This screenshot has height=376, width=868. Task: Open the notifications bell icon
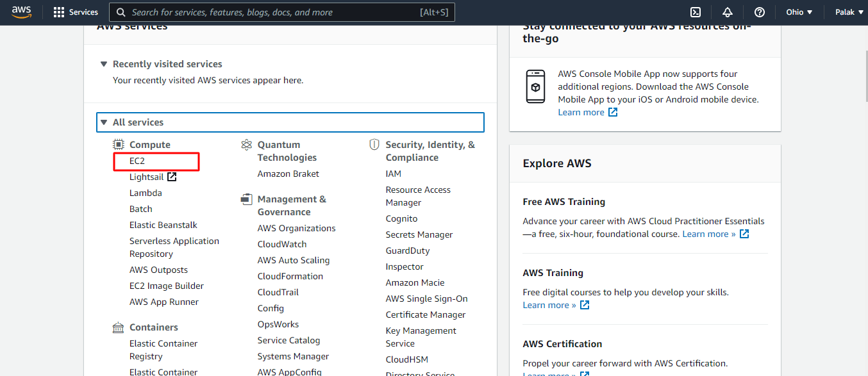727,12
